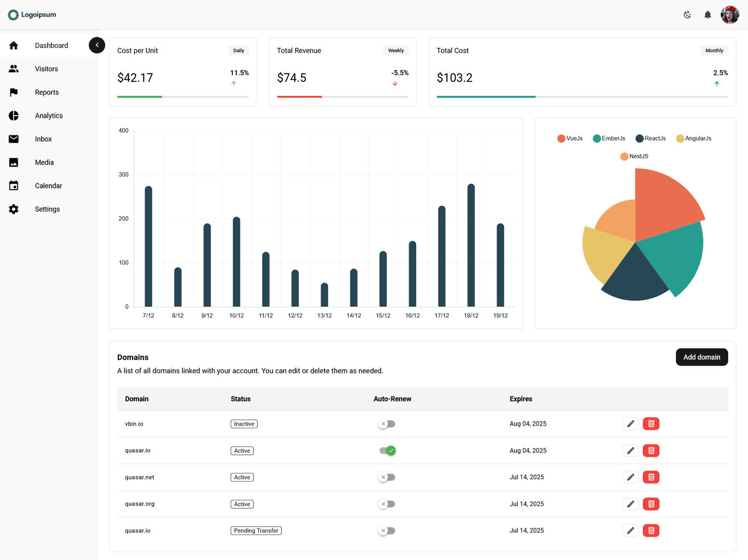Delete the quasar.net domain row
This screenshot has height=560, width=748.
pos(651,477)
